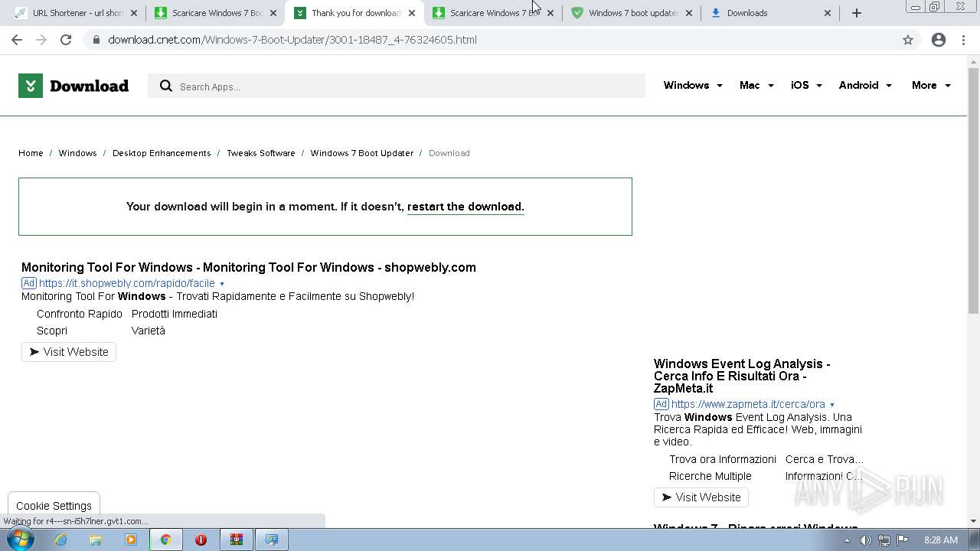This screenshot has width=980, height=551.
Task: Click the Chrome taskbar icon
Action: tap(165, 540)
